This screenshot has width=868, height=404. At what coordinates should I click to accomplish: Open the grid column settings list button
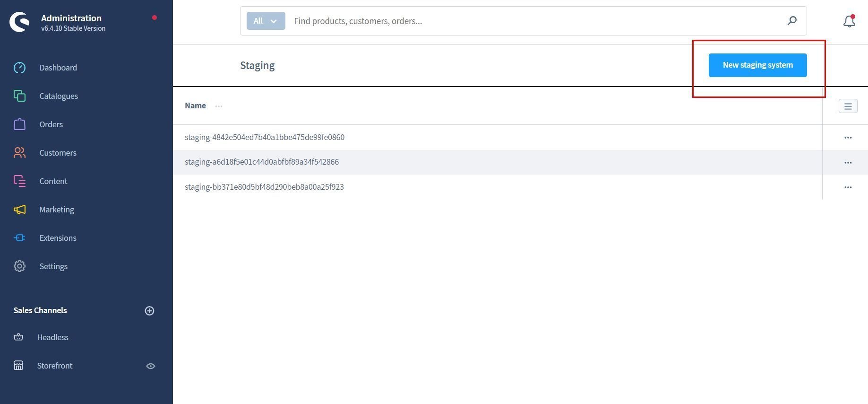pyautogui.click(x=848, y=106)
